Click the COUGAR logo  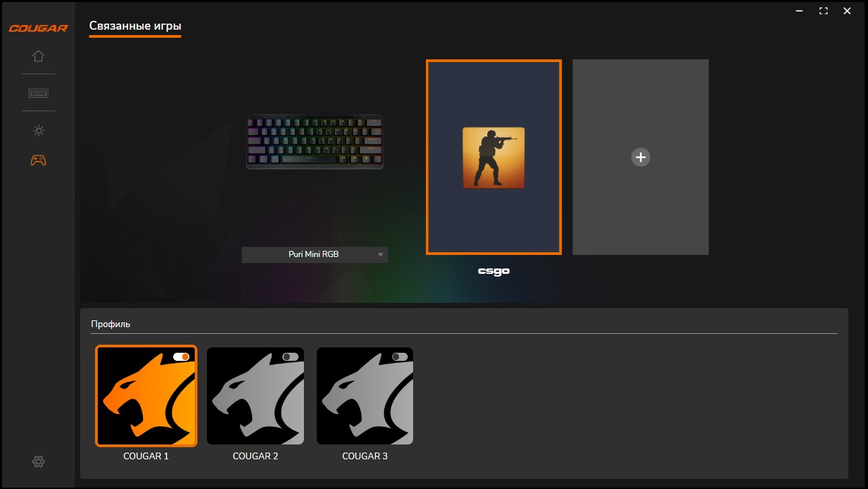pos(38,28)
